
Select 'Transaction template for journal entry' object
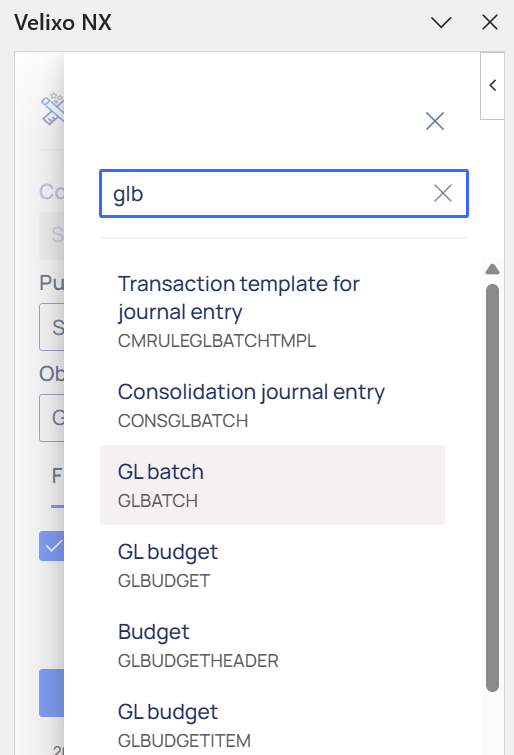pos(272,312)
